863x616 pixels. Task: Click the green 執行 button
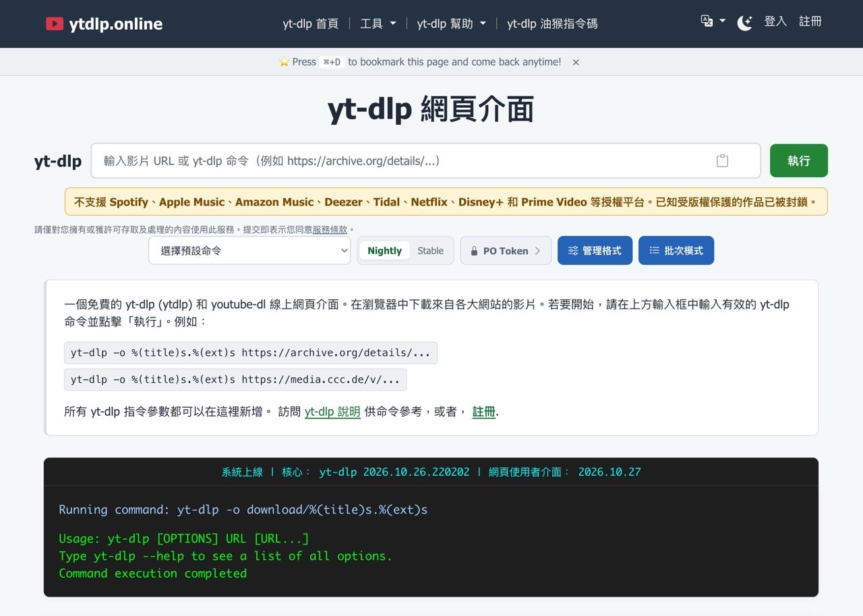pos(799,160)
